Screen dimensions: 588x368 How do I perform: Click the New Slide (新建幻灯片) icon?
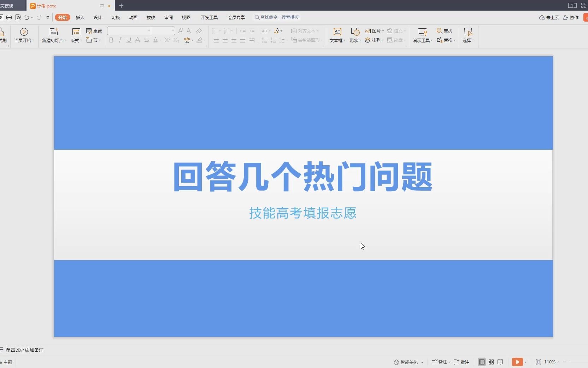point(54,32)
